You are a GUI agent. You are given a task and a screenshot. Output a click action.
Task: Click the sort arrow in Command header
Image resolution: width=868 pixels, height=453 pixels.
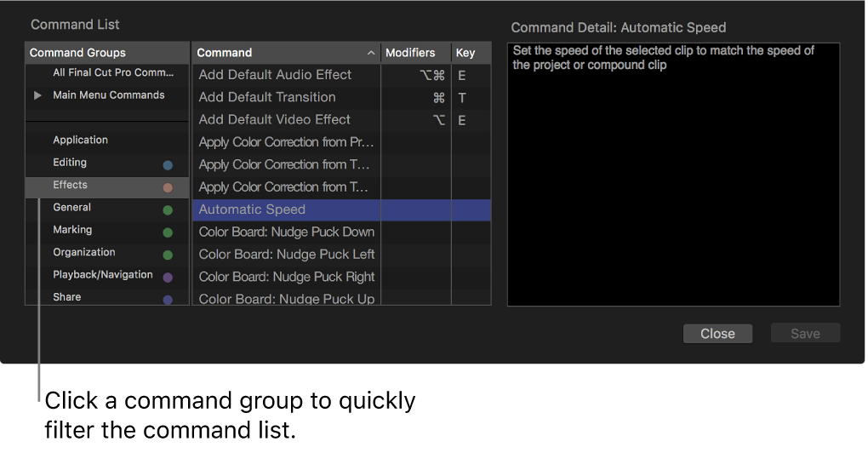[371, 53]
